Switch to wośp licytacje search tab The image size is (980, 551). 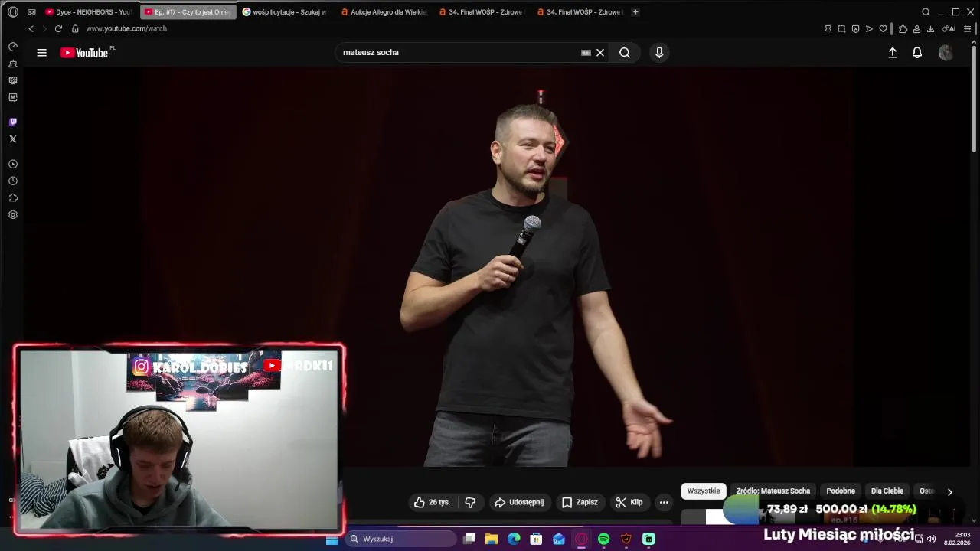point(286,12)
